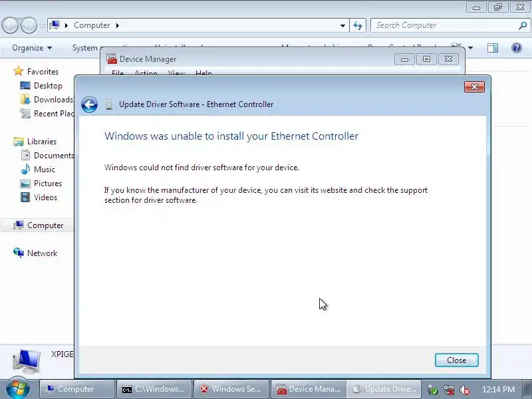Switch to Device Manager taskbar button
532x399 pixels.
click(309, 389)
